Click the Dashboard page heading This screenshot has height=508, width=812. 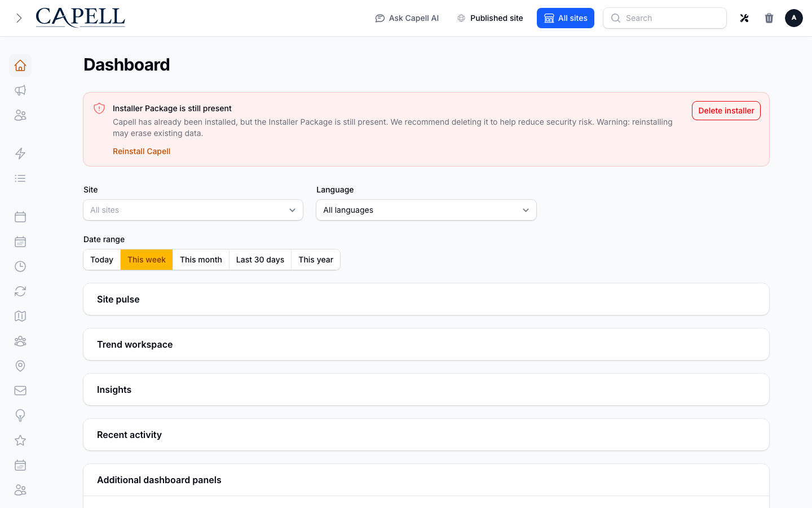click(x=127, y=65)
